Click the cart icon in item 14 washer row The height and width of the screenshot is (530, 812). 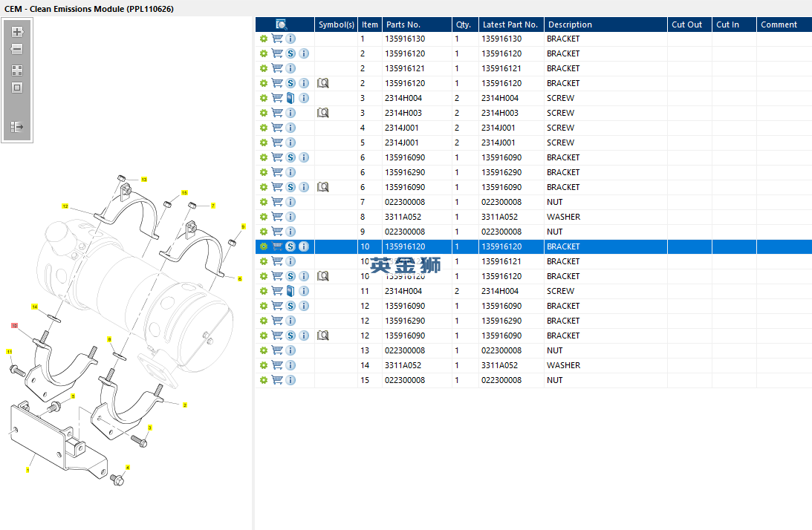277,365
